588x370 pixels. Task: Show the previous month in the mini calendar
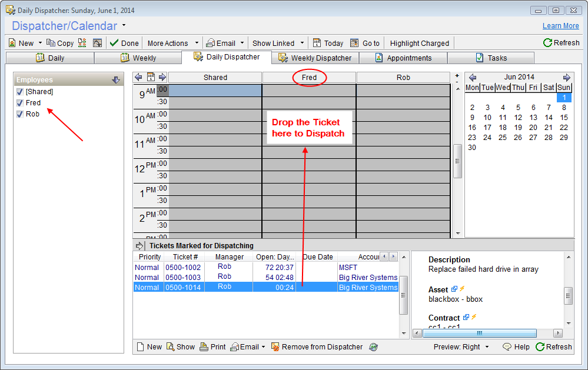(473, 77)
